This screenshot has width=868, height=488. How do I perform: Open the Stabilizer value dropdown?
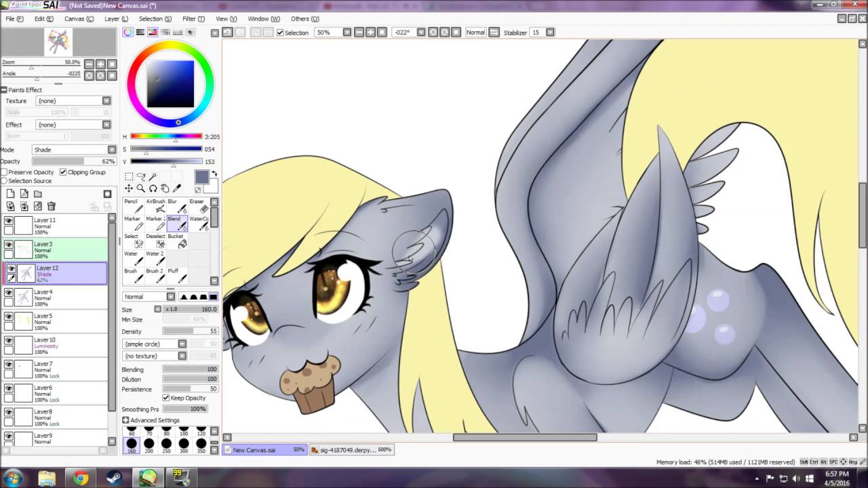pyautogui.click(x=550, y=33)
